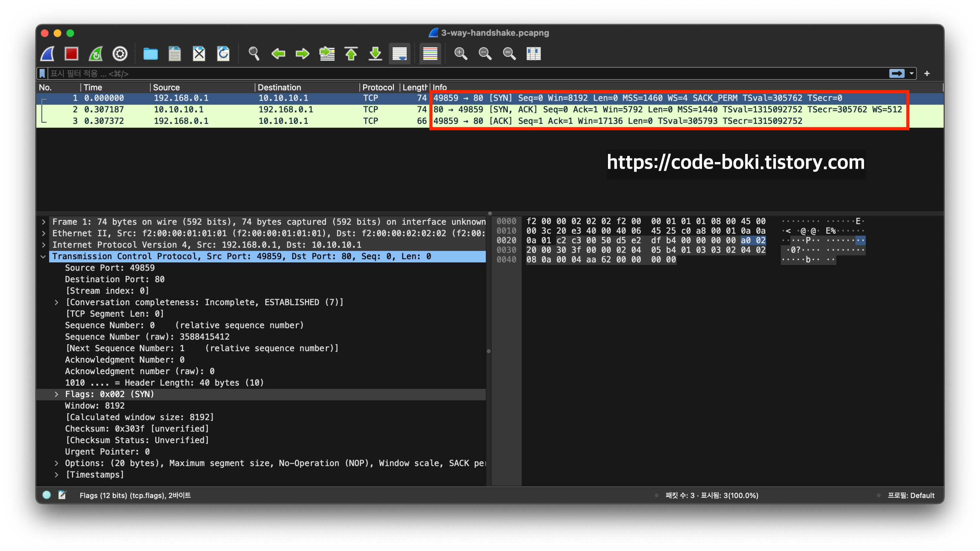This screenshot has width=980, height=551.
Task: Expand the Flags 0x002 (SYN) row
Action: coord(56,394)
